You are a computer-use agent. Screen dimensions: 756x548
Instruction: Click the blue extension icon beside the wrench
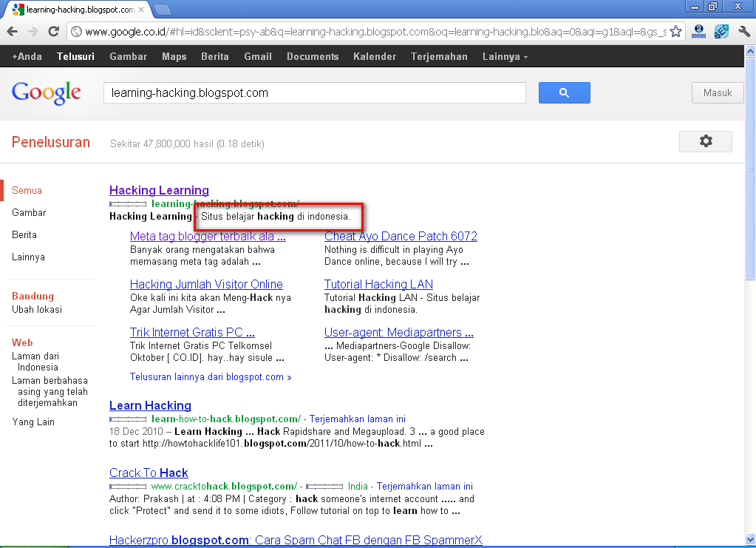pyautogui.click(x=721, y=32)
